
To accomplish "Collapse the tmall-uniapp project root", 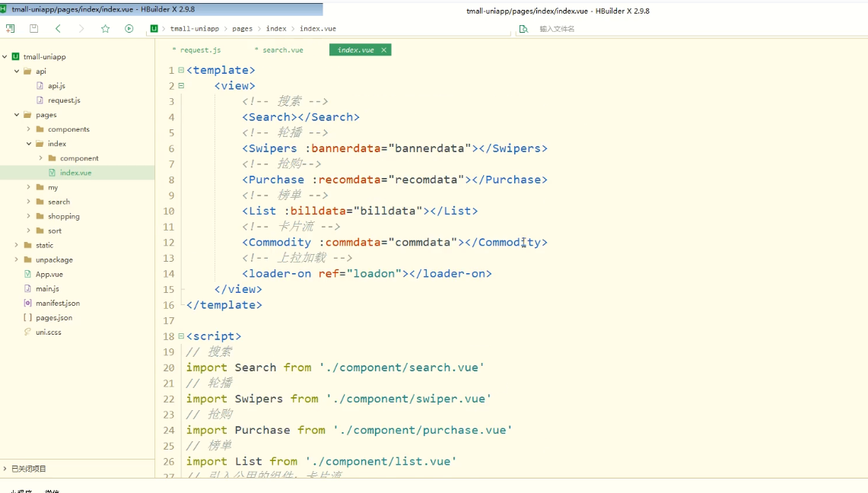I will (5, 56).
